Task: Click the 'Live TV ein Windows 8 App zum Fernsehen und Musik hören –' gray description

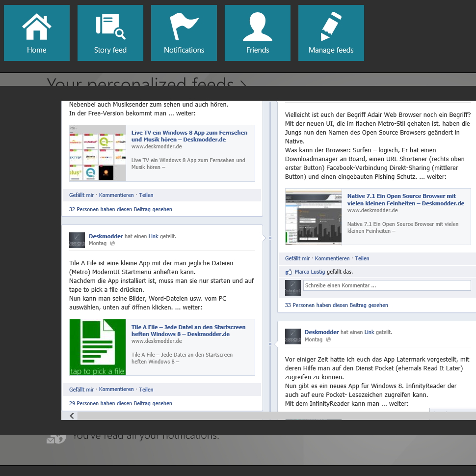Action: click(x=188, y=164)
